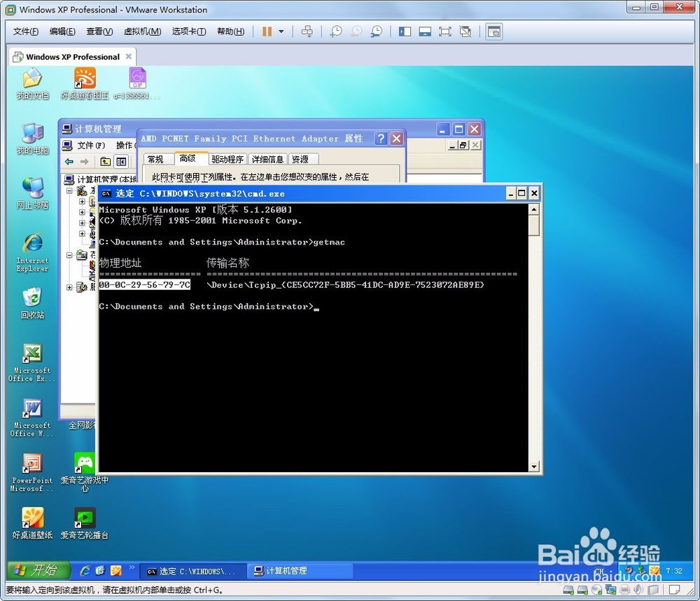This screenshot has height=601, width=700.
Task: Open the 文件(F) menu in 计算机管理 window
Action: [91, 145]
